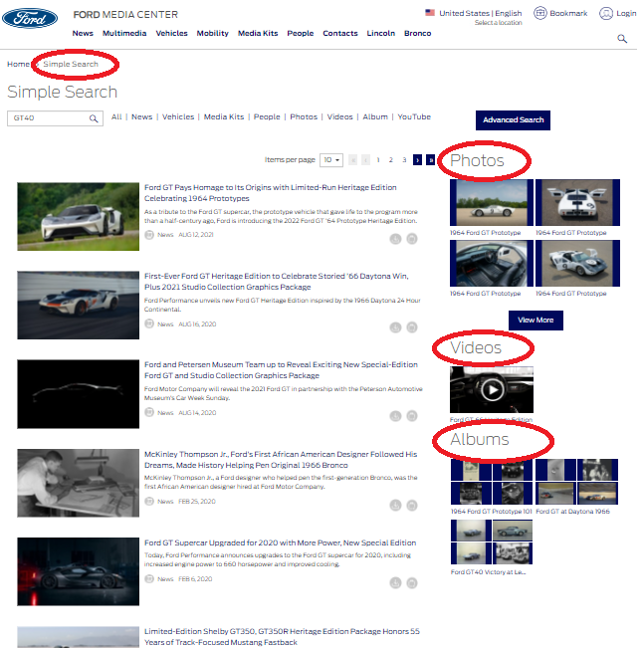Filter search results by Media Kits
The width and height of the screenshot is (644, 648).
tap(224, 116)
